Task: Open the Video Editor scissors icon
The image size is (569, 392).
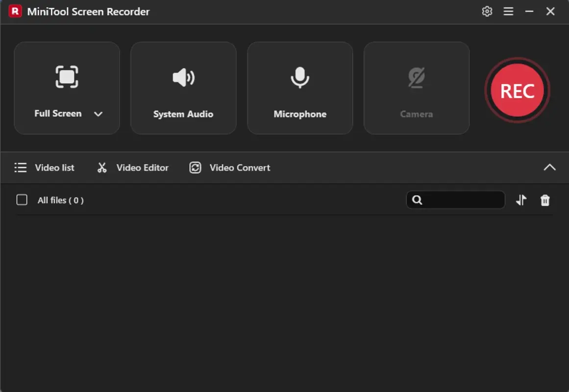Action: pos(102,167)
